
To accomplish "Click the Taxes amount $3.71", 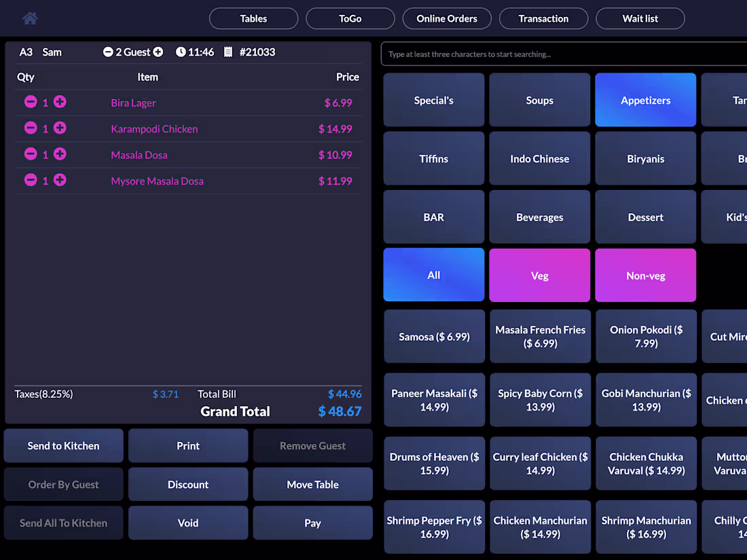I will 165,394.
